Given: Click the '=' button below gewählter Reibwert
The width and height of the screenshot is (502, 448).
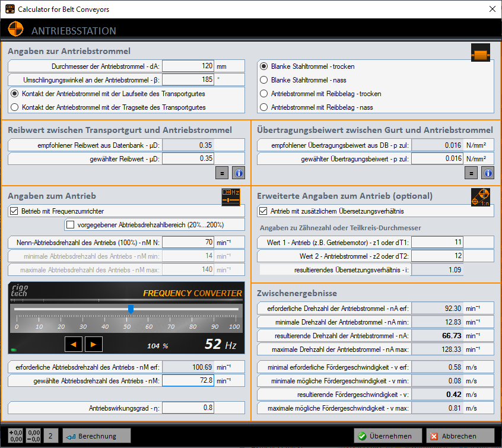Looking at the screenshot, I should pyautogui.click(x=222, y=173).
